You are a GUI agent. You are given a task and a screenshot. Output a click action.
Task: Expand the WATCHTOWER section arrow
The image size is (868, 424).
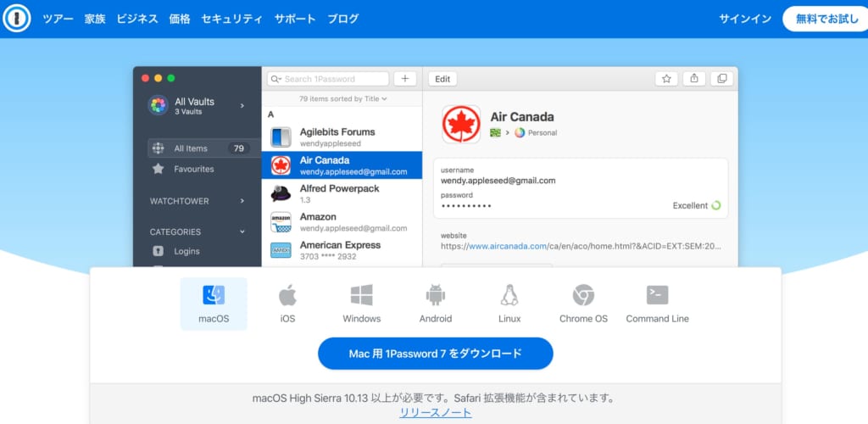click(242, 201)
